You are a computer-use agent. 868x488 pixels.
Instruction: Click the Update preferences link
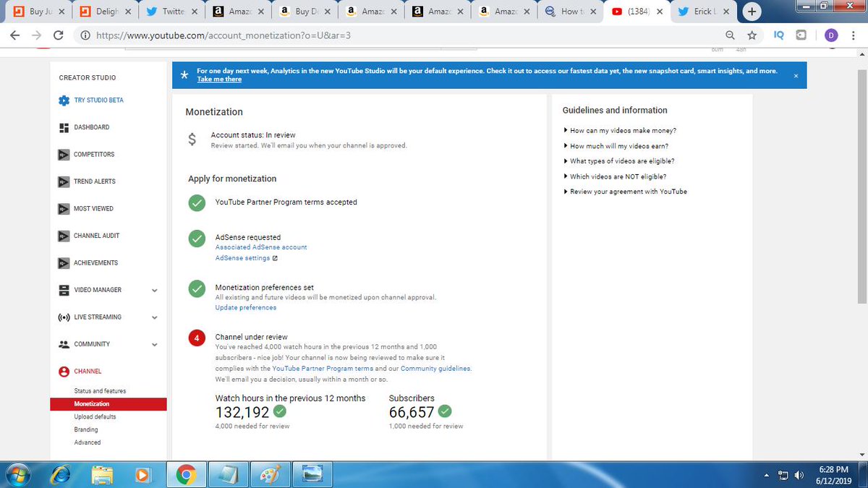(246, 308)
